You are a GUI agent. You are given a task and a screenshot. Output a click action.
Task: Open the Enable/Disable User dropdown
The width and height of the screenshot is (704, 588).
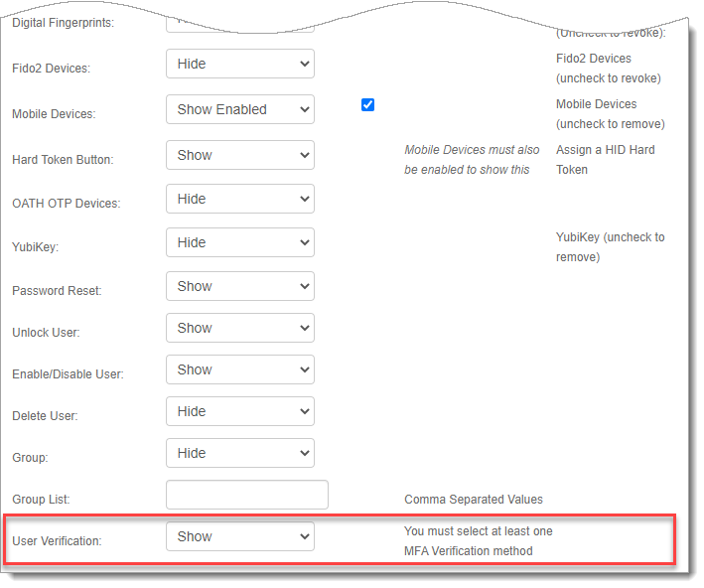[239, 370]
